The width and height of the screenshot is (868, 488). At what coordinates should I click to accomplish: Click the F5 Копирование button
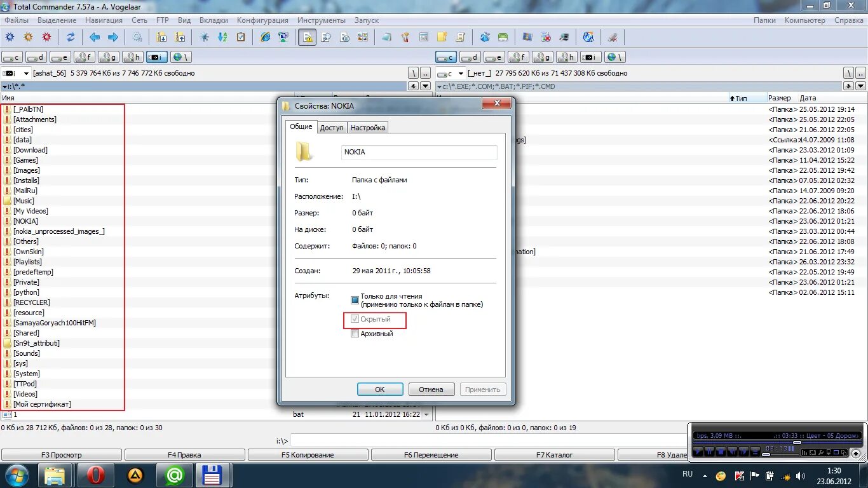[308, 455]
